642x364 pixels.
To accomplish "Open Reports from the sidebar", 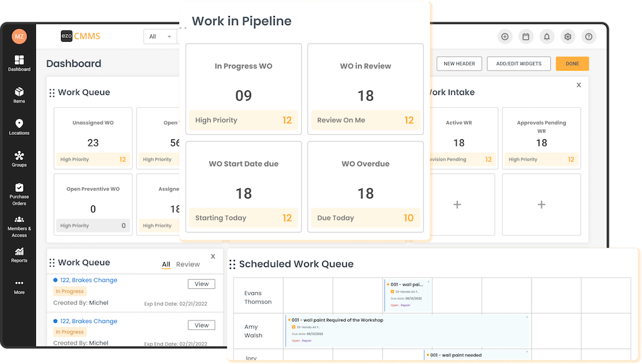I will 19,255.
